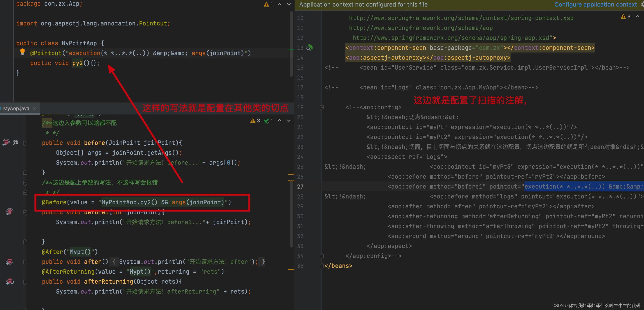Collapse the afterReturning method fold marker
Viewport: 644px width, 310px height.
tap(25, 282)
